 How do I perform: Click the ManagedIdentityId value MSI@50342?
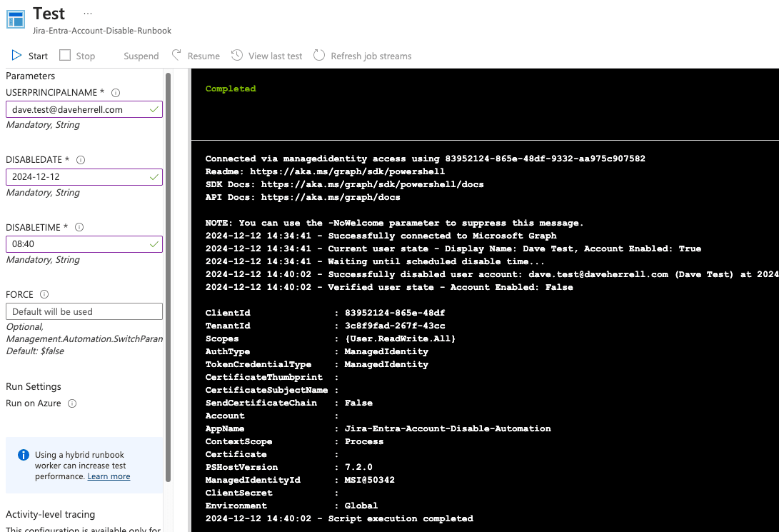[370, 480]
